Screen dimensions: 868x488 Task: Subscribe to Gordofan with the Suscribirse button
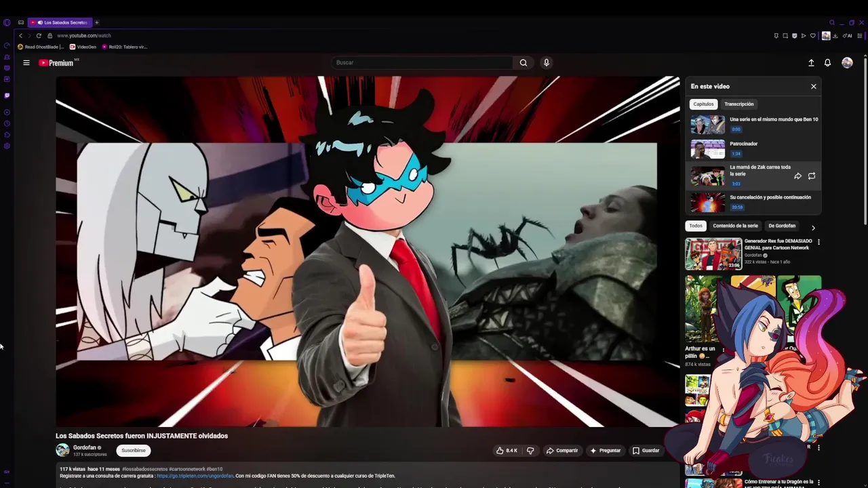[x=134, y=450]
